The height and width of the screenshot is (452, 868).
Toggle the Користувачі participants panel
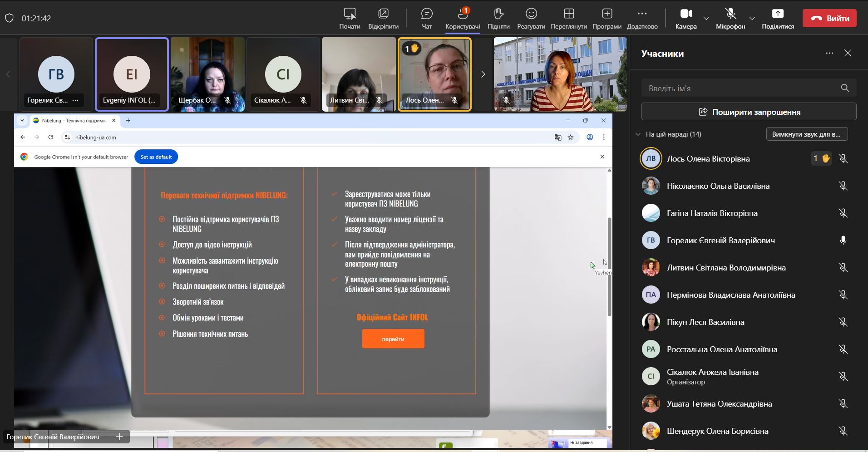coord(463,18)
